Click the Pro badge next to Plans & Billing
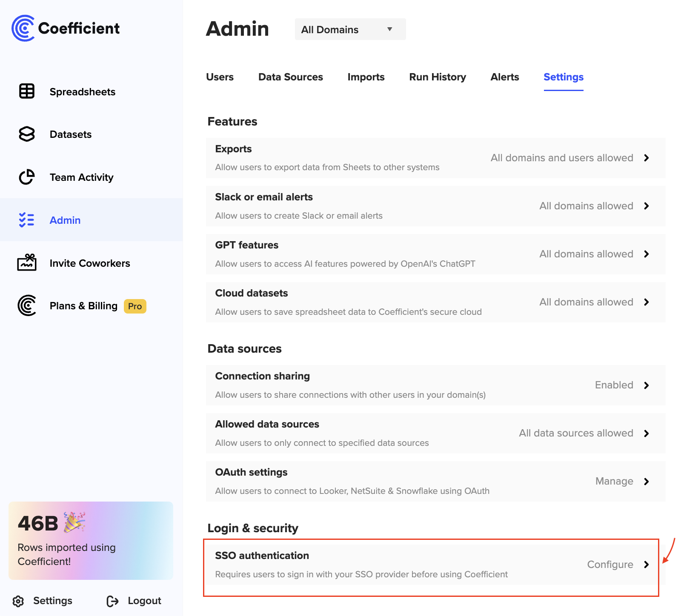This screenshot has height=616, width=681. click(x=135, y=306)
